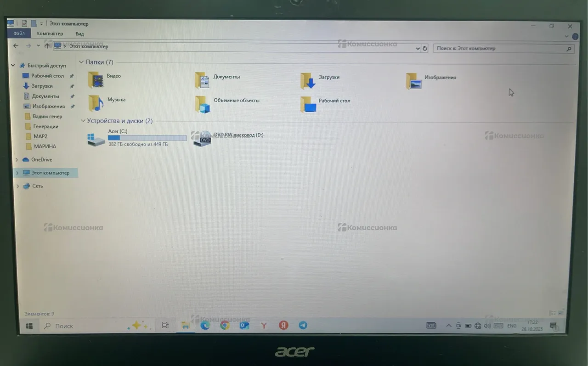The image size is (588, 366).
Task: Open the Загрузки folder icon in main pane
Action: click(309, 80)
